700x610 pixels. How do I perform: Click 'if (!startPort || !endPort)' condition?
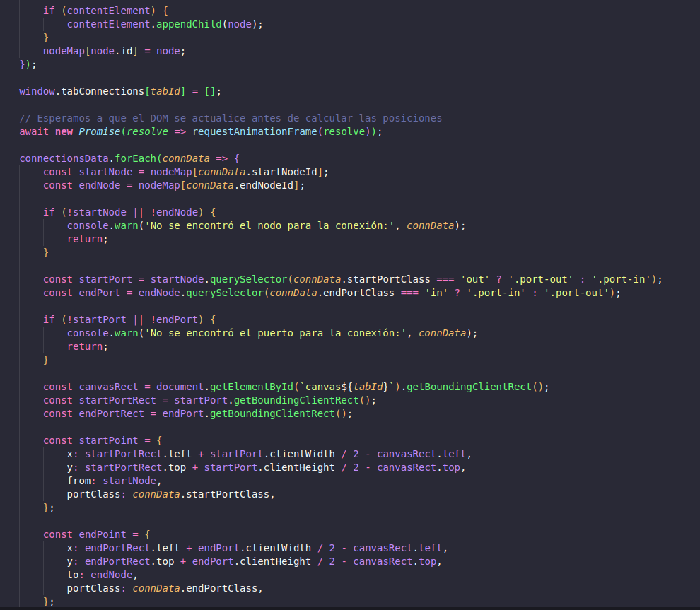coord(129,319)
